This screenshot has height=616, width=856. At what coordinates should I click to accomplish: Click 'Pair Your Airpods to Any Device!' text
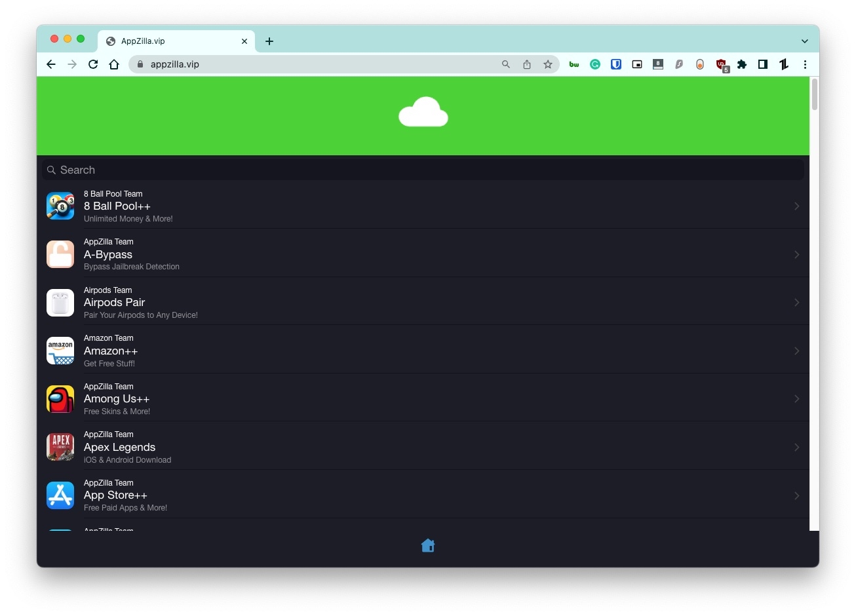pos(141,315)
